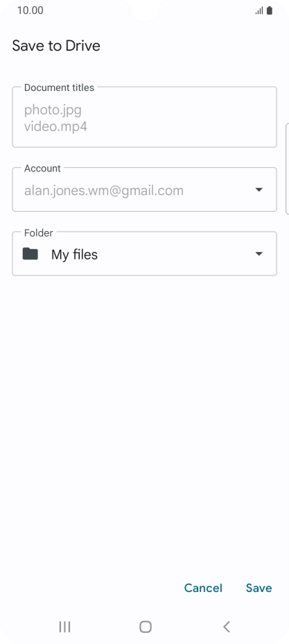Click the Save to Drive heading

(x=56, y=46)
